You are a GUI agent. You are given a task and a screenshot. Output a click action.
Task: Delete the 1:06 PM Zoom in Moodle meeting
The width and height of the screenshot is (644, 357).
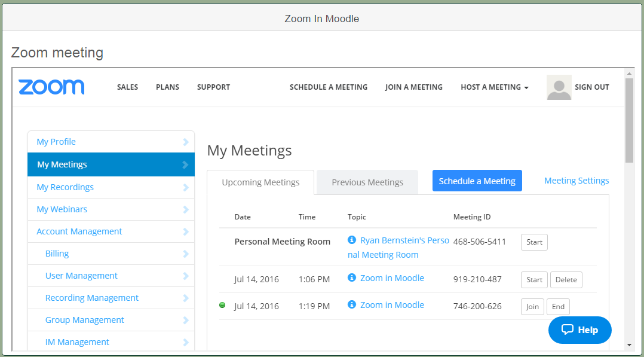[x=566, y=280]
